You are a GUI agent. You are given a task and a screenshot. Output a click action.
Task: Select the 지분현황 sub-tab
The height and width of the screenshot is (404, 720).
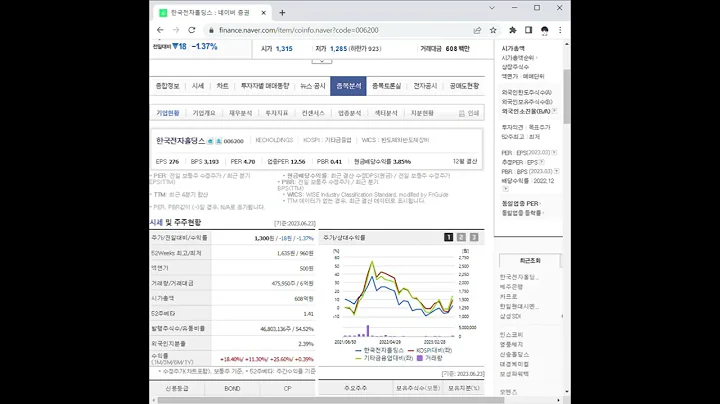(x=422, y=113)
